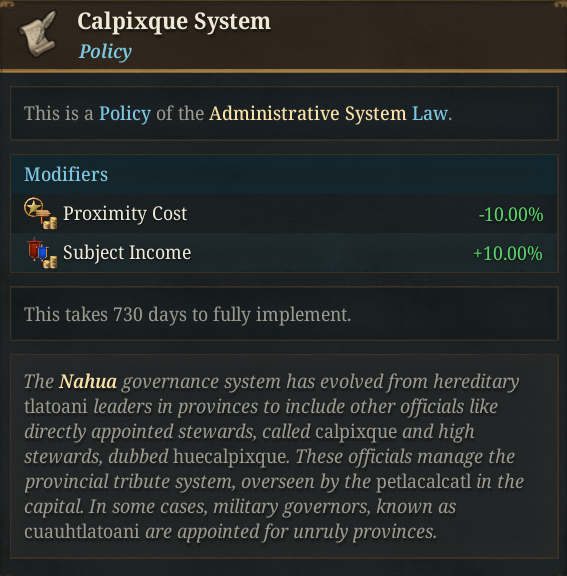
Task: Click the +10.00% subject income value
Action: tap(508, 253)
